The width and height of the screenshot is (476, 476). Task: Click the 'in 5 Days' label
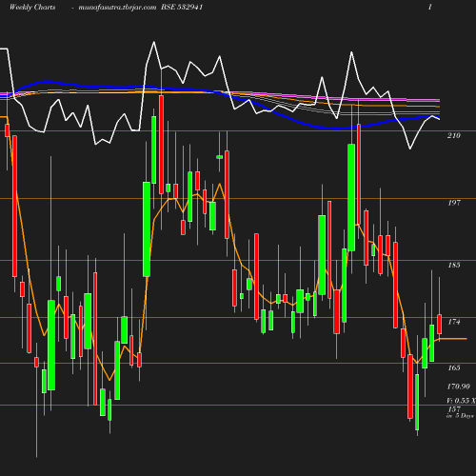click(460, 416)
